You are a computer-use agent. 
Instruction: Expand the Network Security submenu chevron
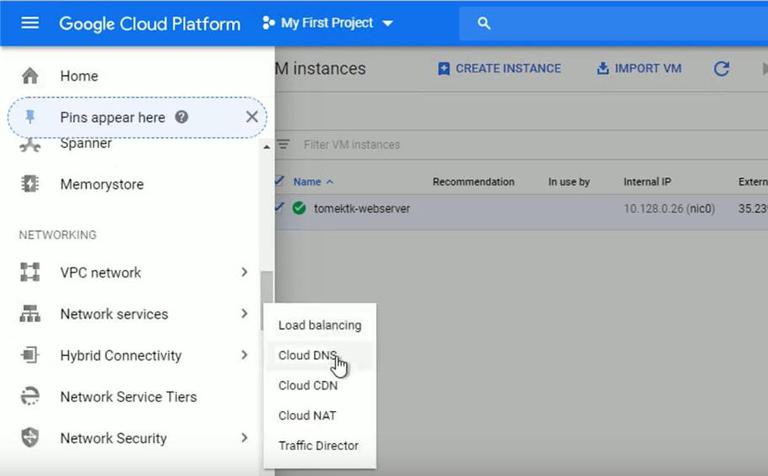coord(244,438)
